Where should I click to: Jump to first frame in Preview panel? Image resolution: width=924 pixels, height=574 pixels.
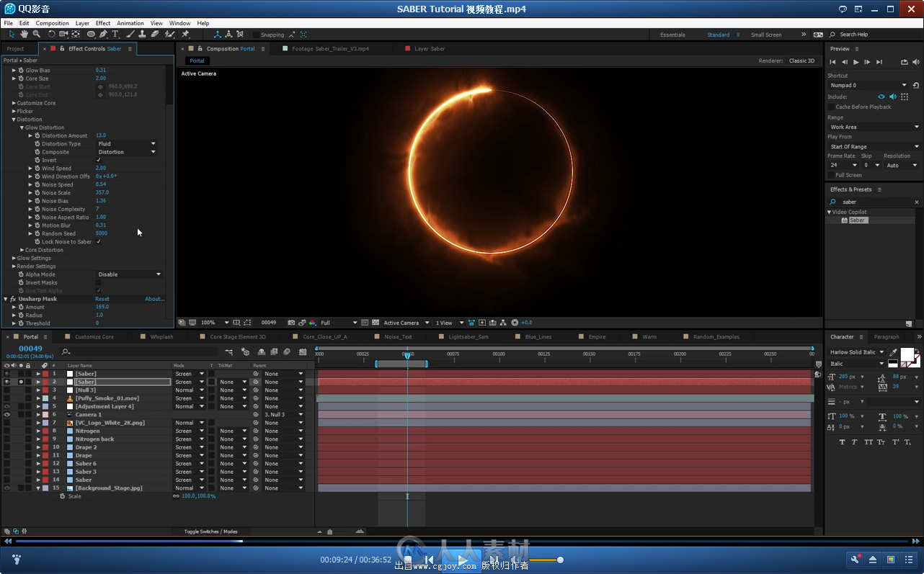click(832, 62)
